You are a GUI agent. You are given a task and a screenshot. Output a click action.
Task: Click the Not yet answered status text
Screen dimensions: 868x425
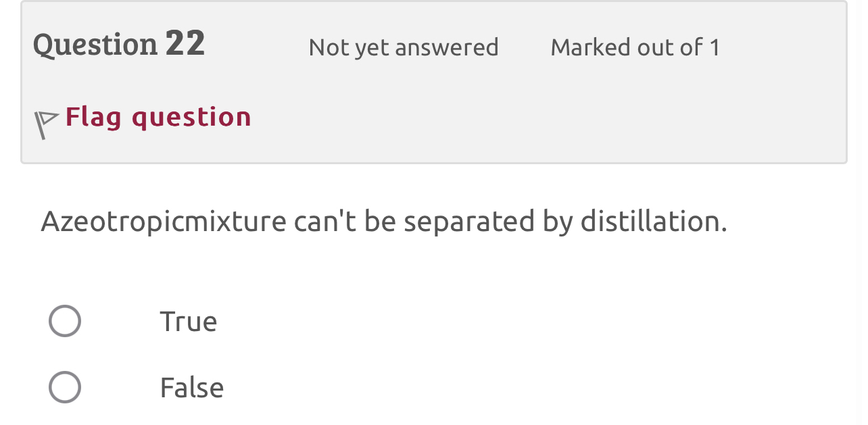(403, 47)
